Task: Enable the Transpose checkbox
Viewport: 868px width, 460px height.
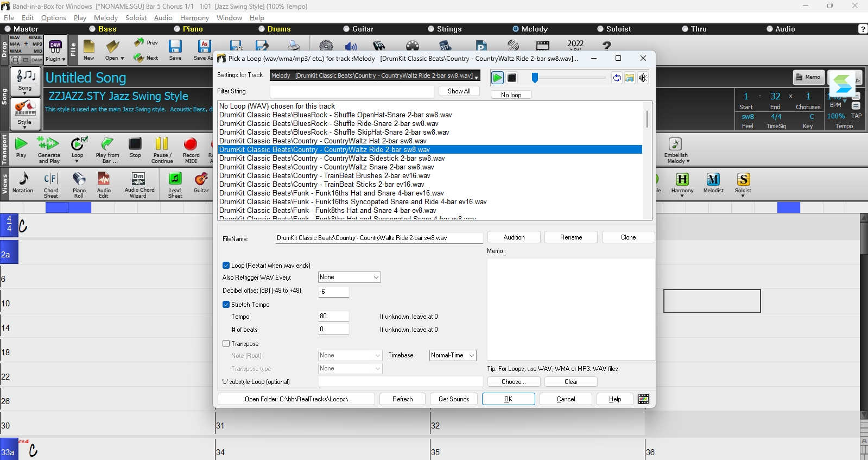Action: (226, 344)
